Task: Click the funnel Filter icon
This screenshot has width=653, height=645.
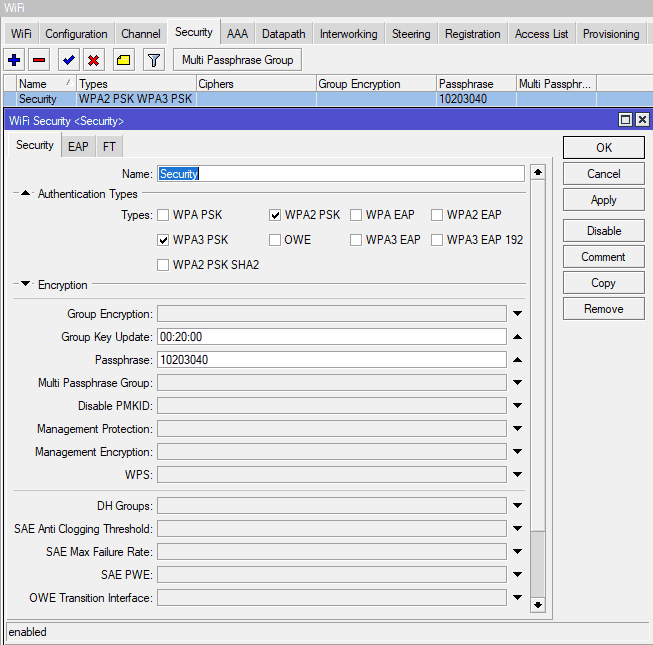Action: [152, 60]
